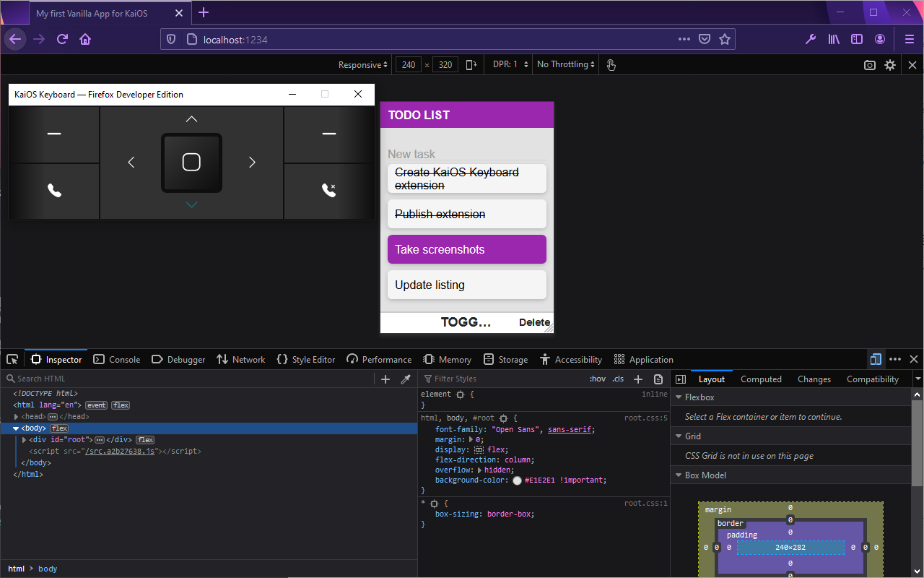Open the Firefox hamburger menu
This screenshot has width=924, height=578.
click(x=910, y=39)
